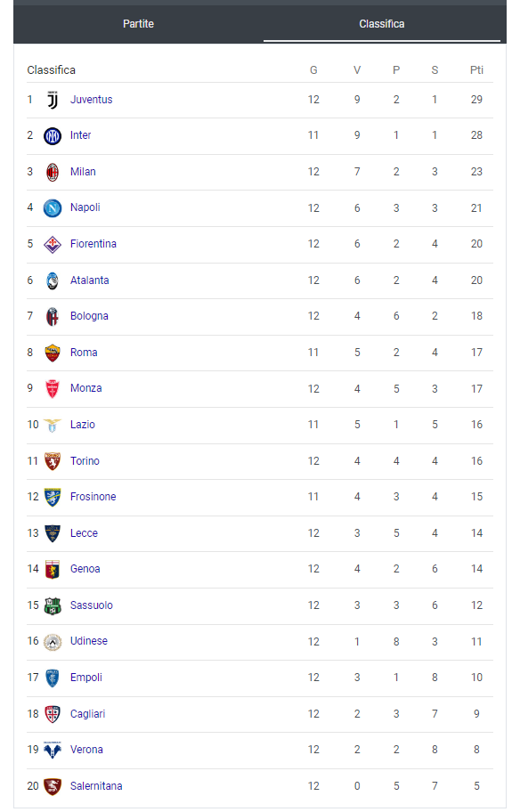
Task: Click the Fiorentina club crest icon
Action: coord(53,243)
